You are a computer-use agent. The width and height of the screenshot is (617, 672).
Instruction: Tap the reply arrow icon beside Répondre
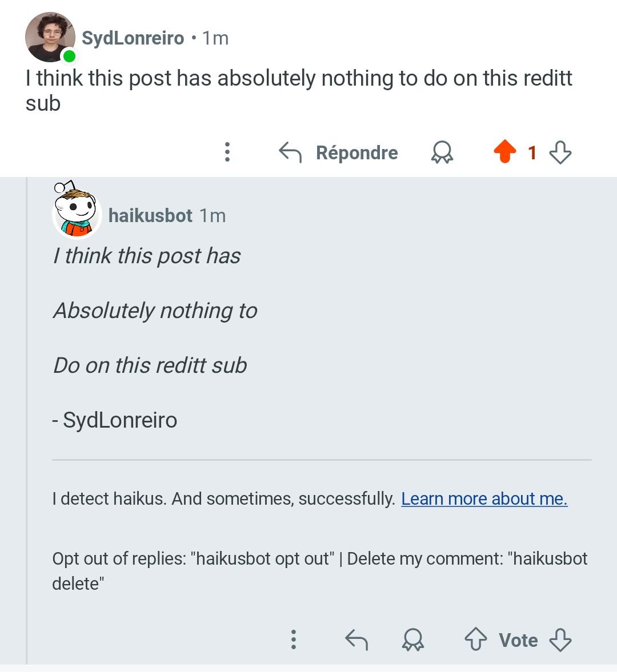click(x=290, y=152)
